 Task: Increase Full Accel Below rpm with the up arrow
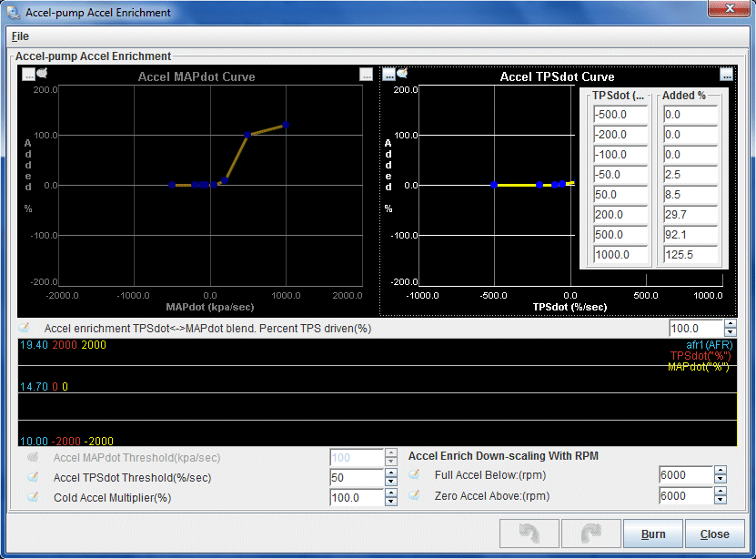coord(720,472)
